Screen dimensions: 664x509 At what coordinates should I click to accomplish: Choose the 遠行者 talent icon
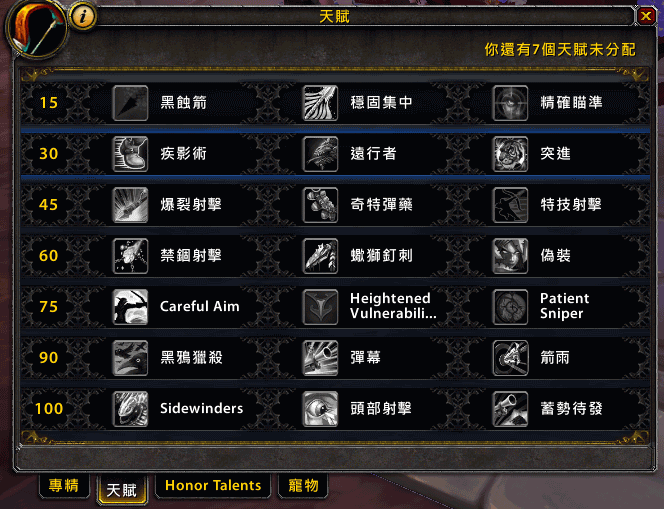point(321,154)
